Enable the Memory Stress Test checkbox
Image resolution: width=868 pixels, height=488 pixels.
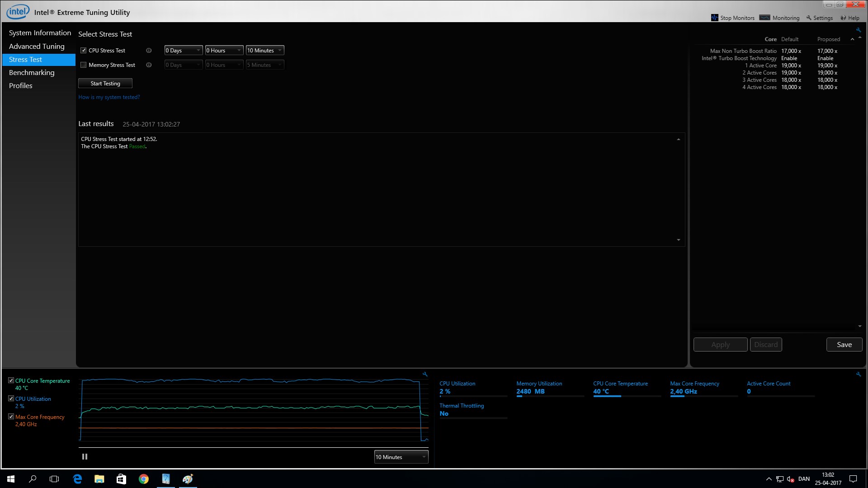[x=84, y=65]
